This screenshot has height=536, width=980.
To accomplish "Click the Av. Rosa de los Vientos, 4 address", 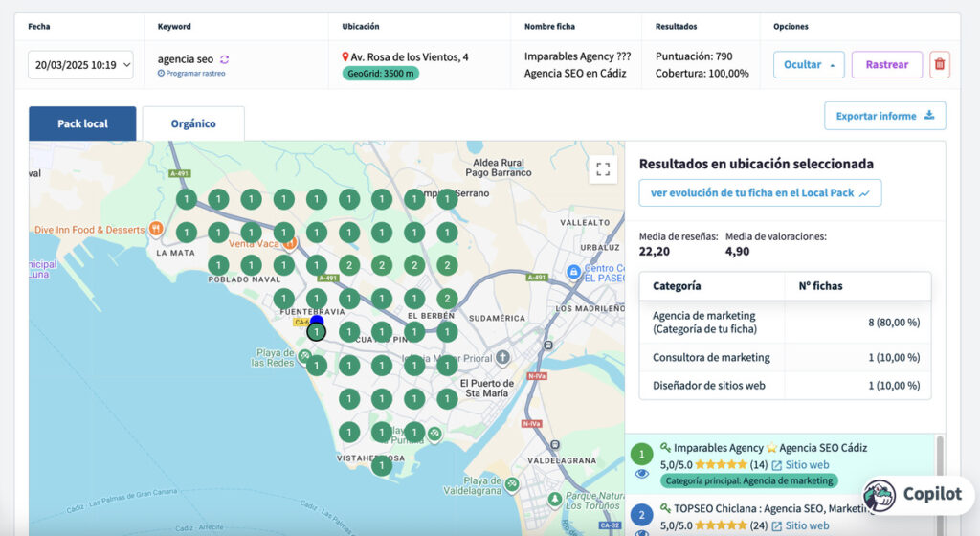I will click(410, 56).
